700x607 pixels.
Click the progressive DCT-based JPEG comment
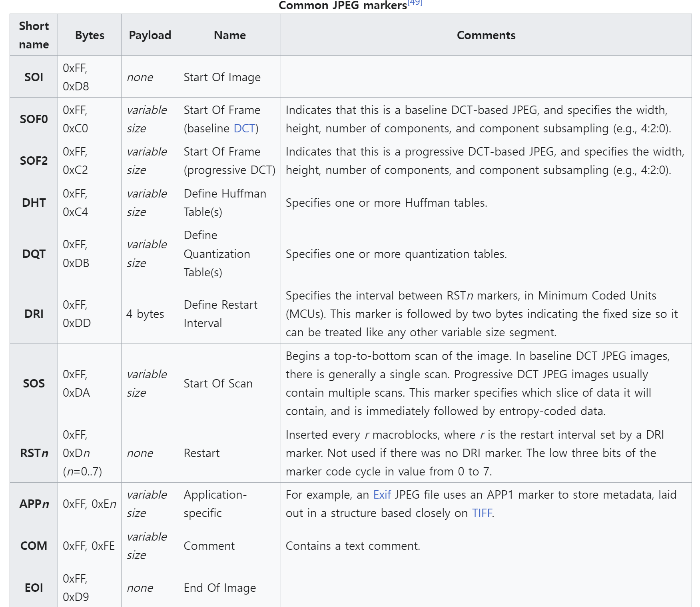coord(486,160)
